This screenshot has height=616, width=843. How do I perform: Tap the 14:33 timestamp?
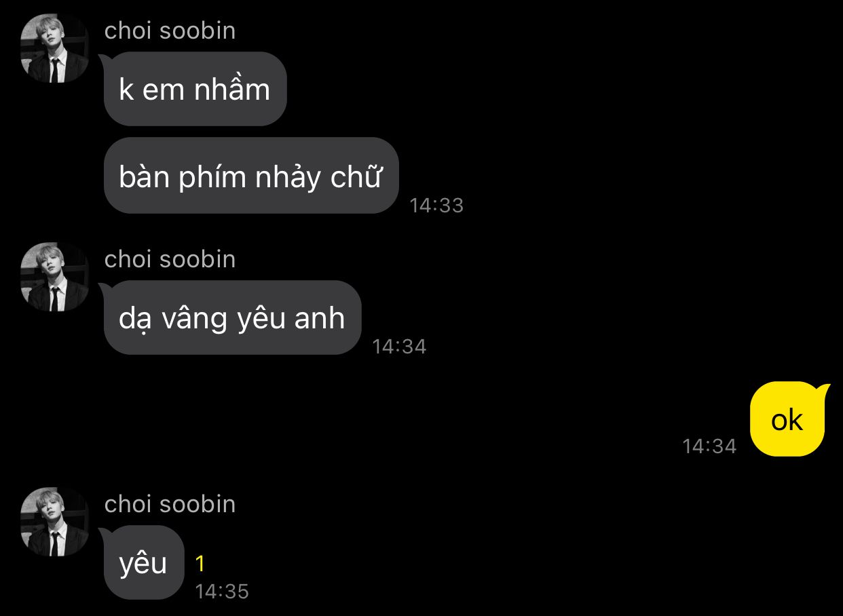pyautogui.click(x=436, y=205)
